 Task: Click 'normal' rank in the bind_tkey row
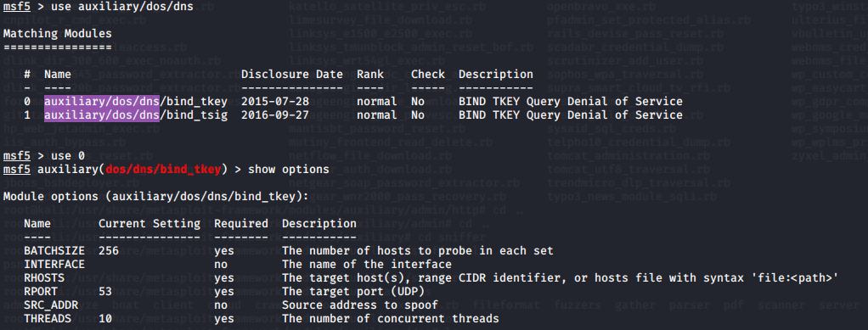pyautogui.click(x=377, y=101)
